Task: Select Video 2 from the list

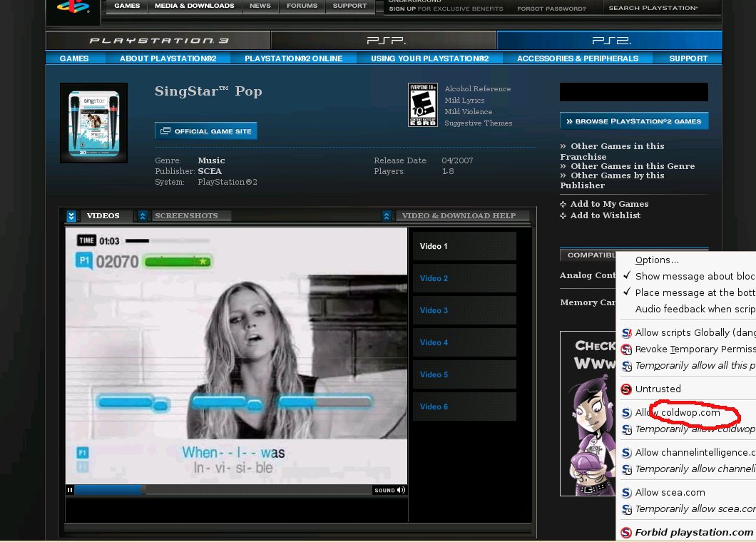Action: pyautogui.click(x=464, y=278)
